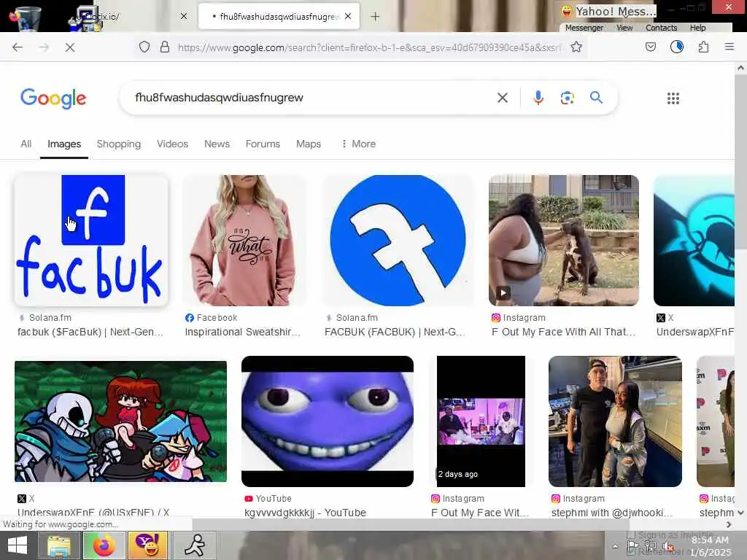Screen dimensions: 747x560
Task: Switch to the Shopping tab
Action: (x=119, y=144)
